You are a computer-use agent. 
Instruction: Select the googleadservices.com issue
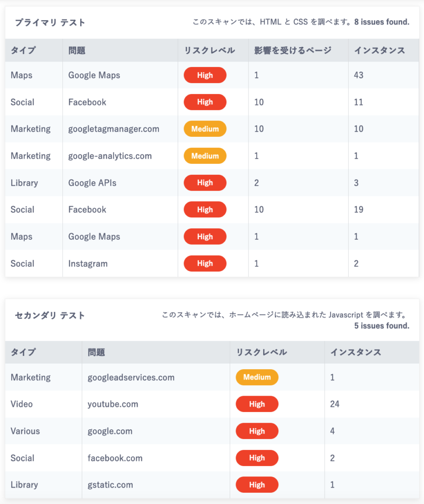pos(131,378)
